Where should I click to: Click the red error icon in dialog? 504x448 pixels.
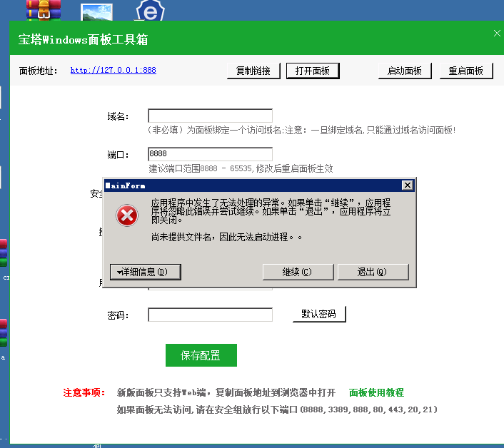[127, 215]
